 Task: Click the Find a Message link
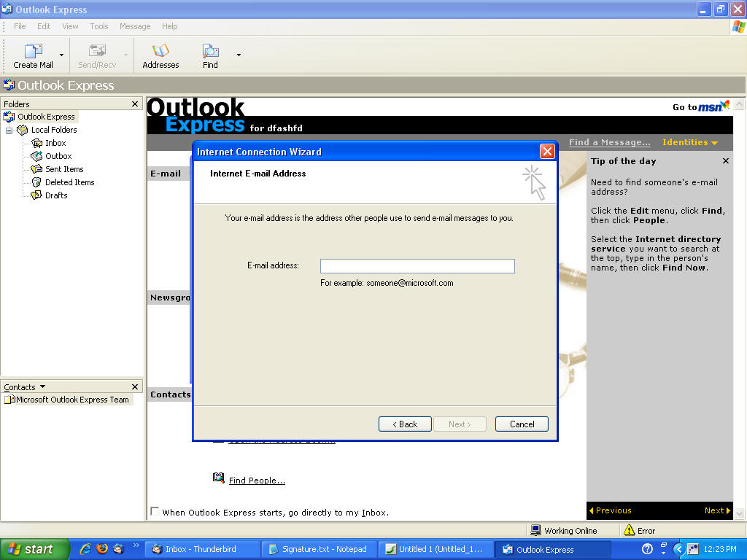pyautogui.click(x=609, y=142)
